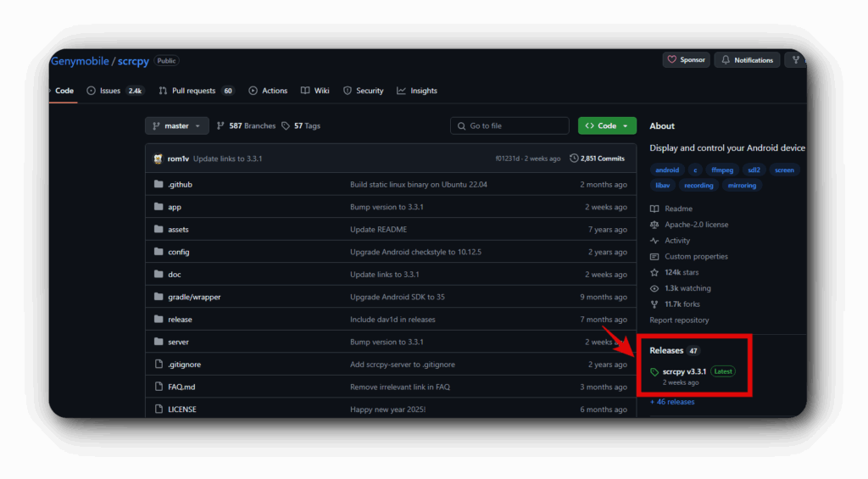The image size is (868, 479).
Task: Click the file icon for LICENSE
Action: (x=159, y=409)
